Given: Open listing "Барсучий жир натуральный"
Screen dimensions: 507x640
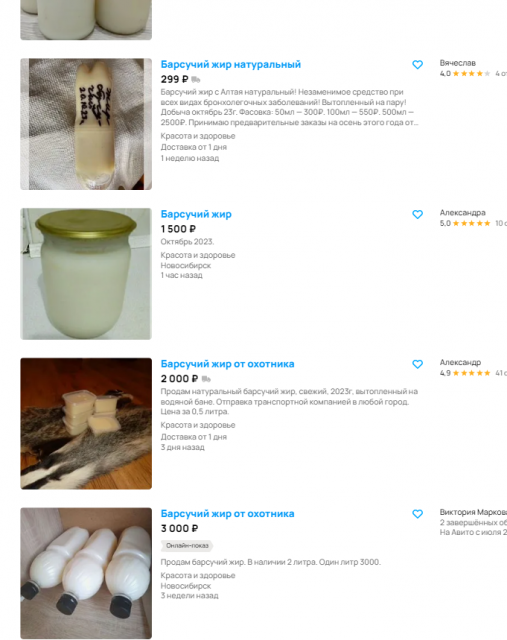Looking at the screenshot, I should [231, 64].
